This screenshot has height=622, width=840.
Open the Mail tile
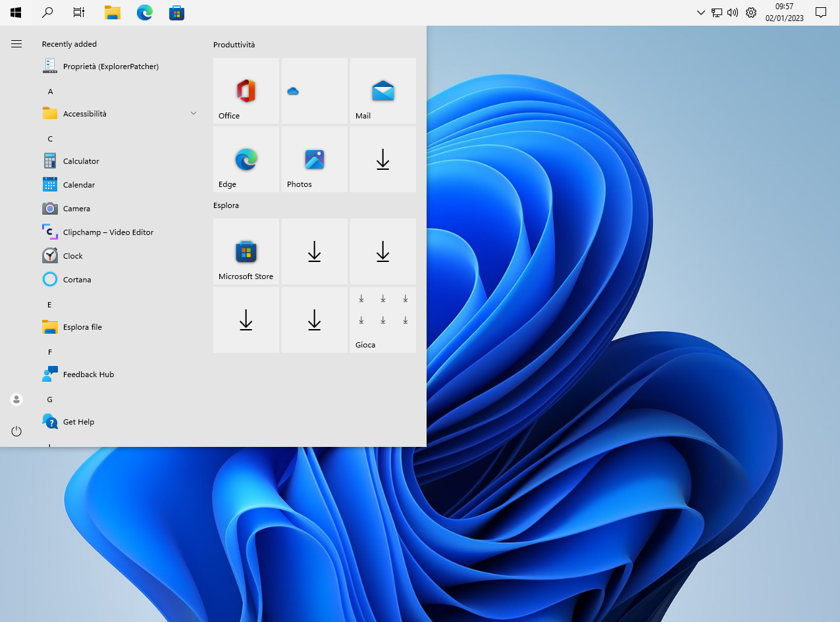[x=383, y=91]
